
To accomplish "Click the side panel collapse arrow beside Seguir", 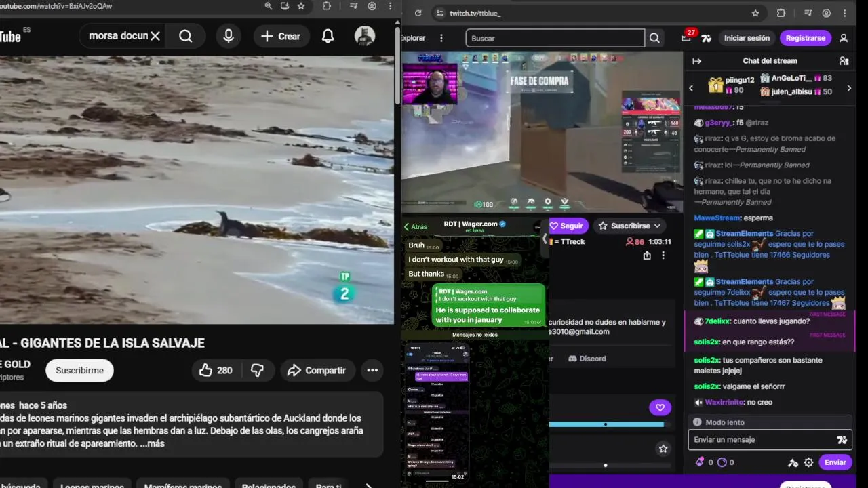I will 544,239.
